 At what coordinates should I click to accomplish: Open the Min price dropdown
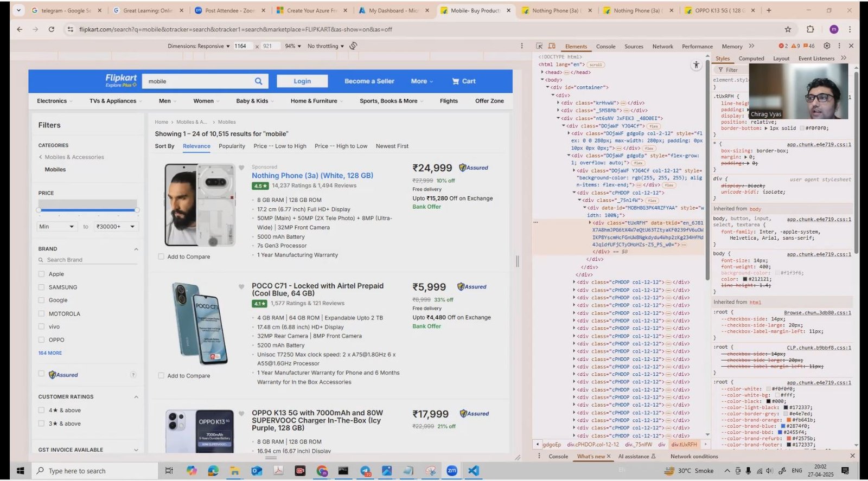57,227
